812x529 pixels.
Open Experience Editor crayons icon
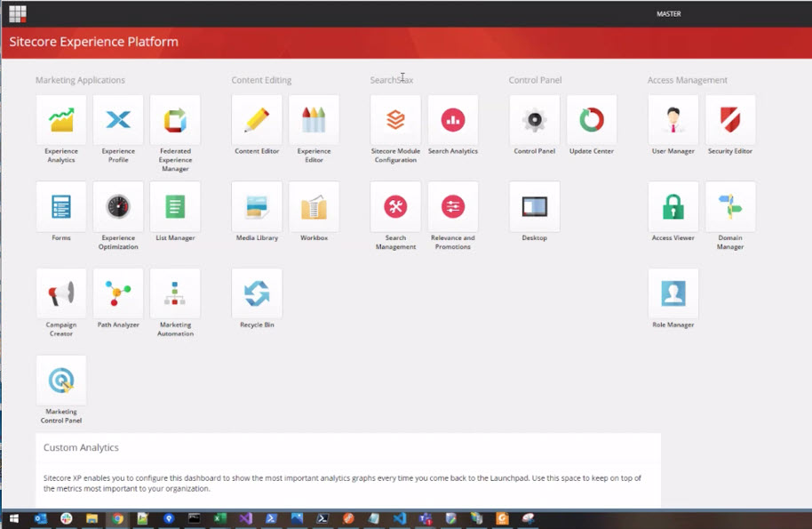coord(314,120)
